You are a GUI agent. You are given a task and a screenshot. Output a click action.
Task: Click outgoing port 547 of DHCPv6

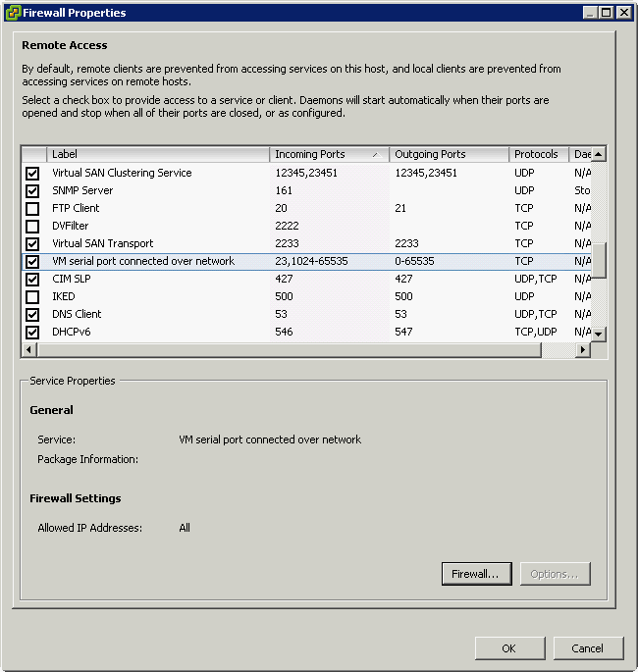click(403, 332)
